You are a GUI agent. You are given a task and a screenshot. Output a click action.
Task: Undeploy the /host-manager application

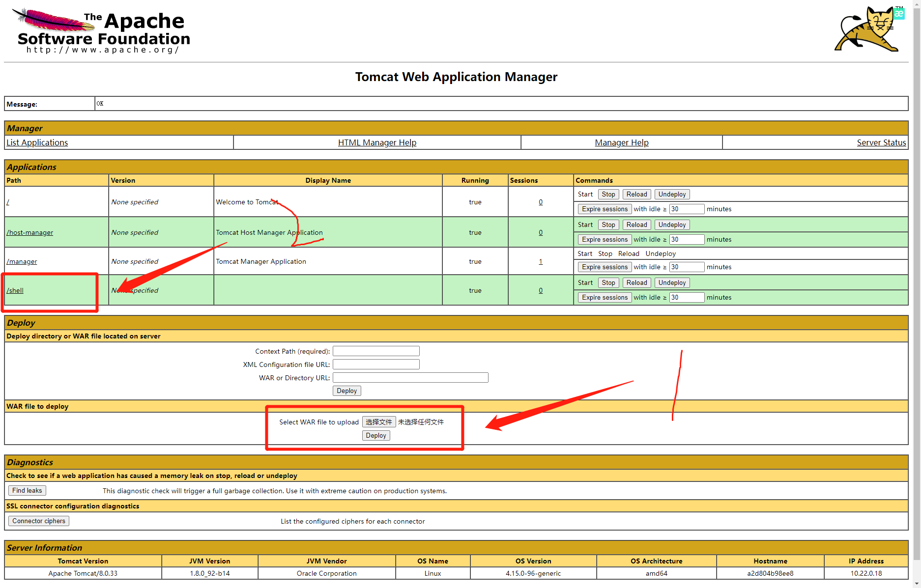[672, 225]
